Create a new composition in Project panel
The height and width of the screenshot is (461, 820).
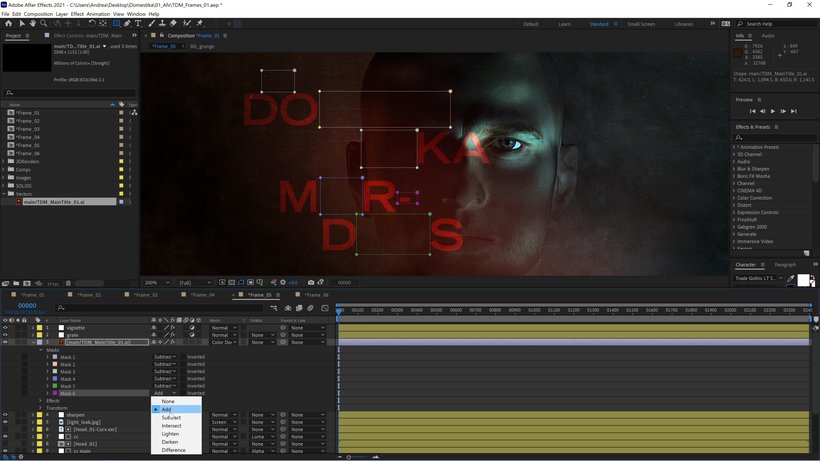[x=27, y=283]
